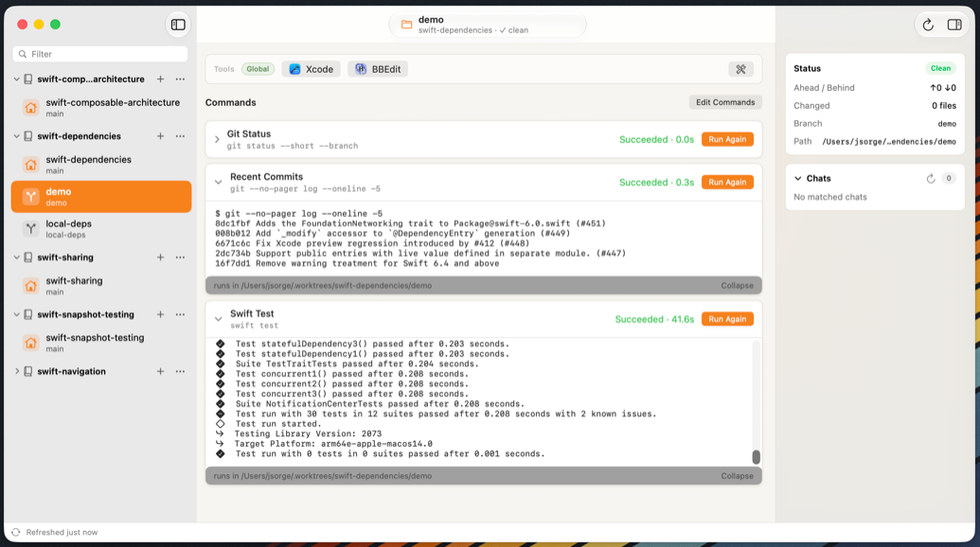This screenshot has width=980, height=547.
Task: Click the branch icon of local-deps
Action: 30,228
